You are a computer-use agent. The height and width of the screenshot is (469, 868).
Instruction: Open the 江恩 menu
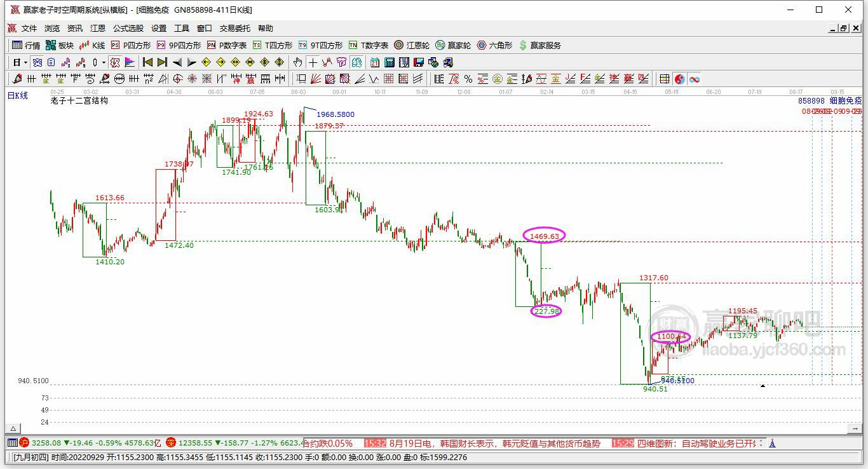click(x=98, y=29)
